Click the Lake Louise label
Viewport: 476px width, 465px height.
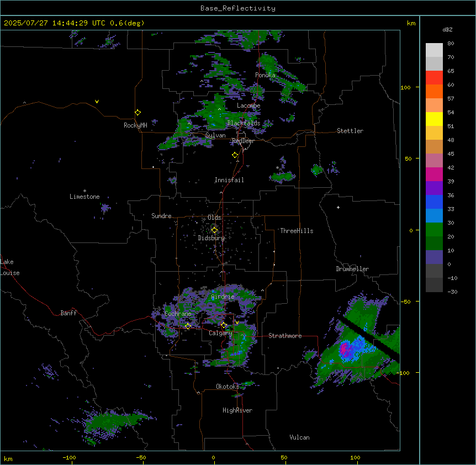click(10, 267)
